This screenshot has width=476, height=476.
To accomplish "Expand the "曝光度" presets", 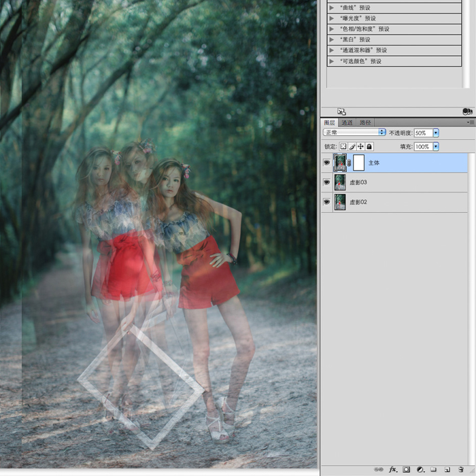I will (x=332, y=18).
